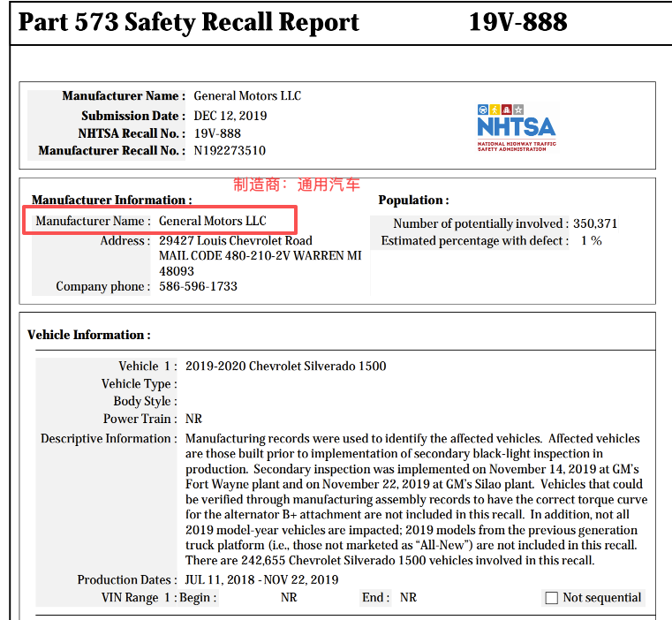Viewport: 672px width, 620px height.
Task: Click the red Chinese annotation text
Action: click(297, 185)
